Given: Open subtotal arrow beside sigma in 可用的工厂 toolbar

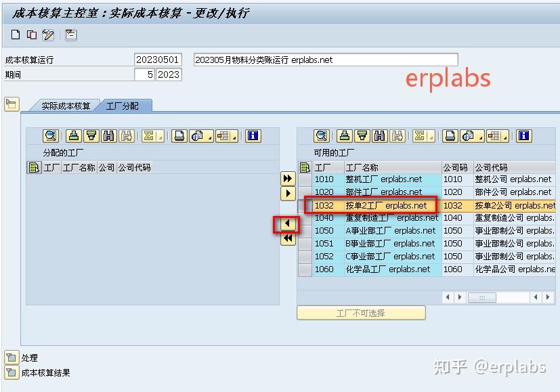Looking at the screenshot, I should [x=432, y=136].
